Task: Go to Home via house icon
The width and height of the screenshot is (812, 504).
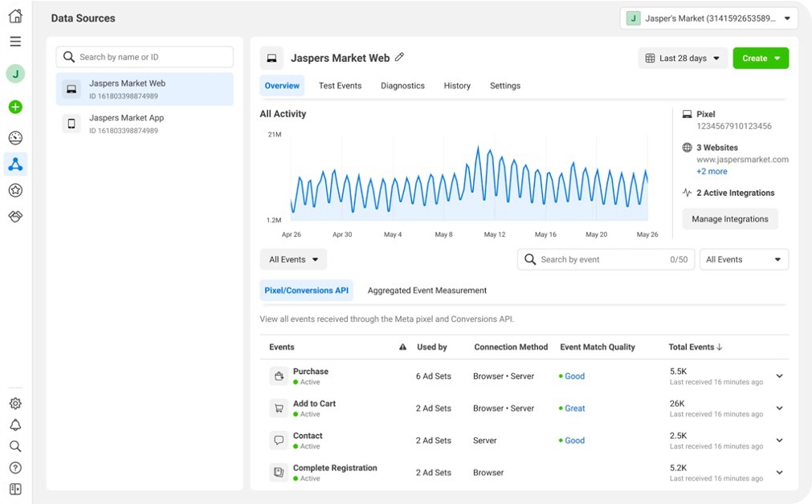Action: [15, 16]
